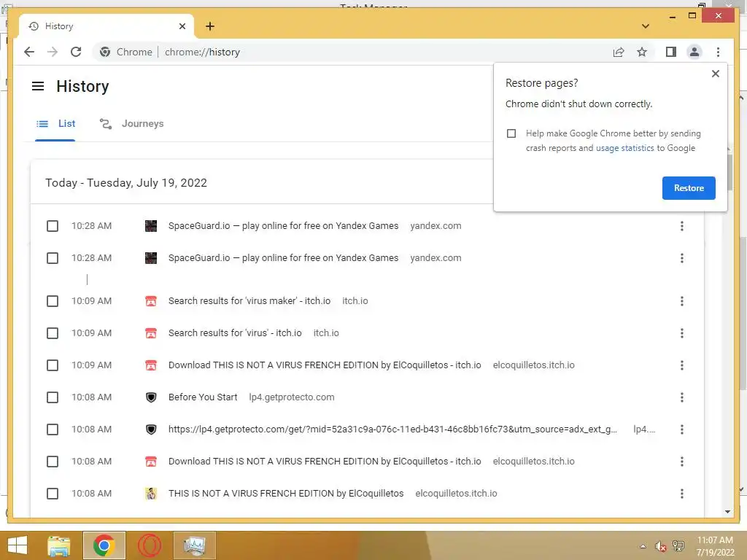Image resolution: width=747 pixels, height=560 pixels.
Task: Open File Explorer from taskbar
Action: (59, 545)
